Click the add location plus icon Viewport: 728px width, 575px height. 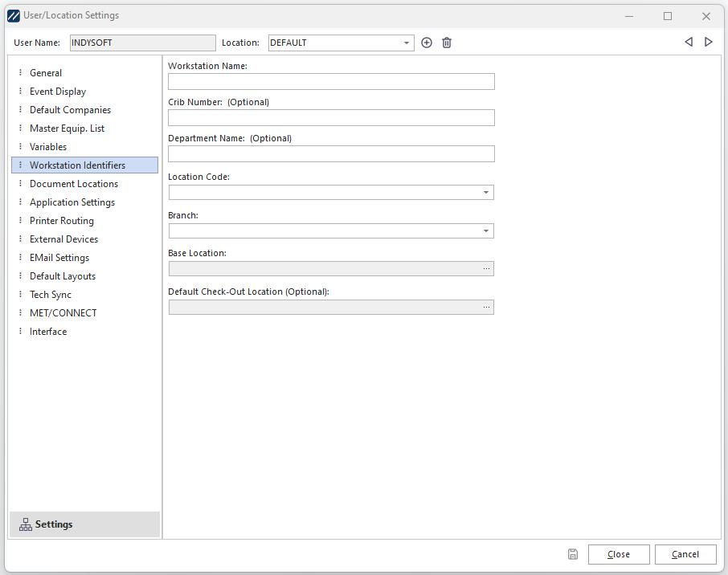coord(426,43)
